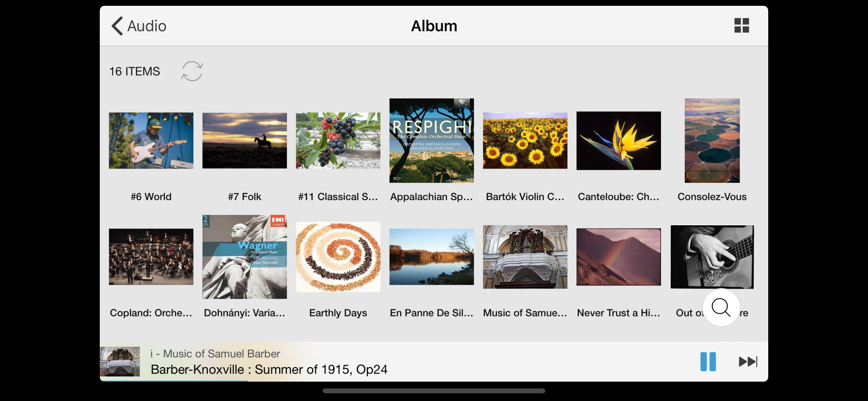868x401 pixels.
Task: Select the '#7 Folk' title
Action: coord(245,196)
